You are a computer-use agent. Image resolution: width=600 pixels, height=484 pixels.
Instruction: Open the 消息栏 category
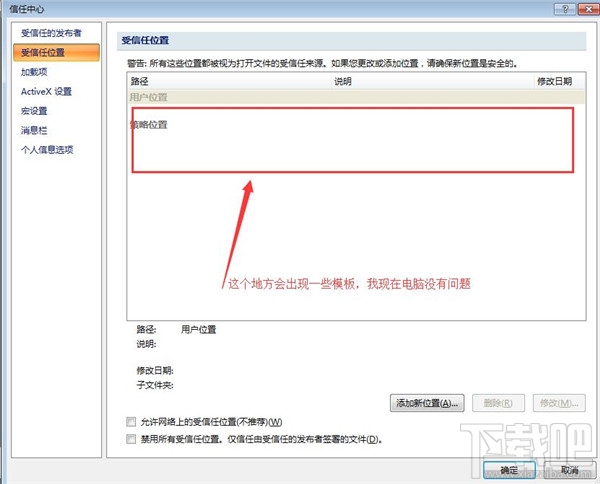(x=34, y=130)
